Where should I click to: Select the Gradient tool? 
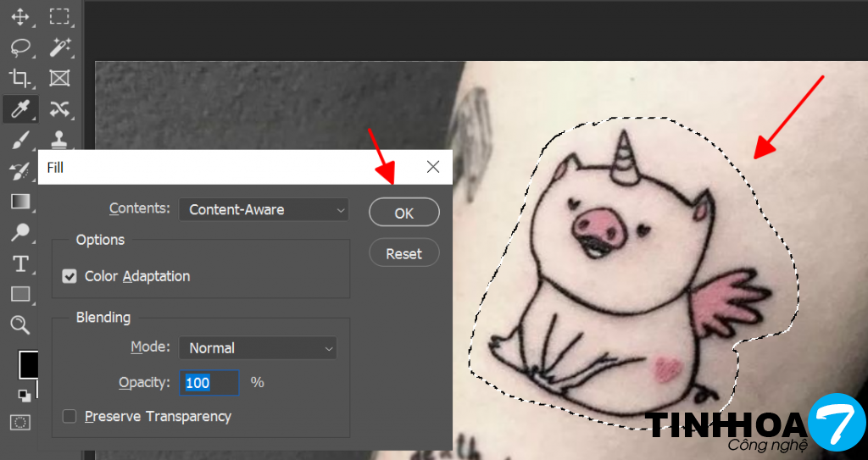tap(20, 202)
